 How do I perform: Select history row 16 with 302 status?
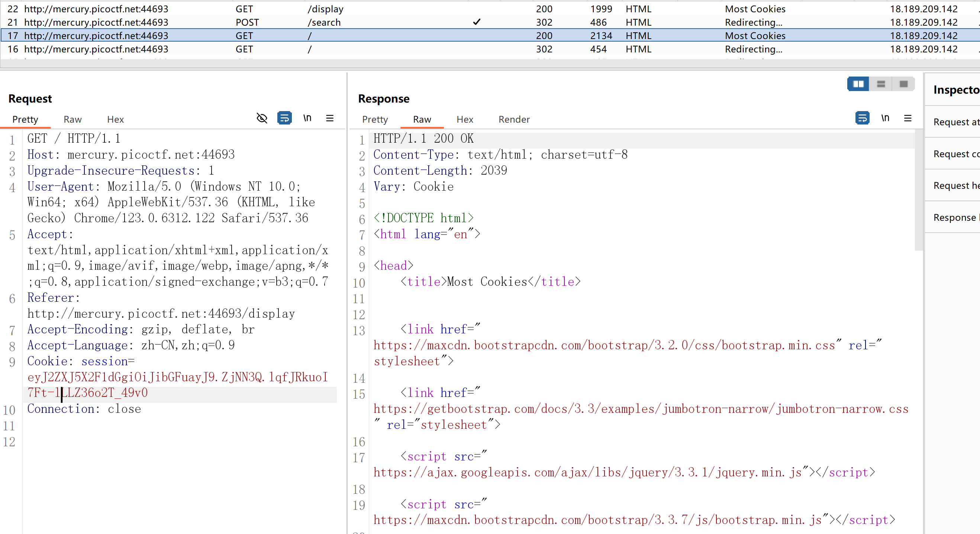[x=490, y=49]
